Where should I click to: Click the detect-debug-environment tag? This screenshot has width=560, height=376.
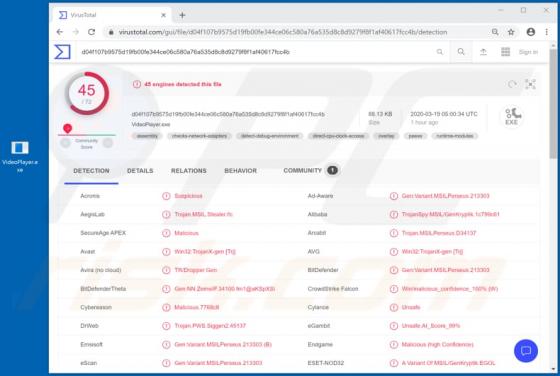[270, 136]
